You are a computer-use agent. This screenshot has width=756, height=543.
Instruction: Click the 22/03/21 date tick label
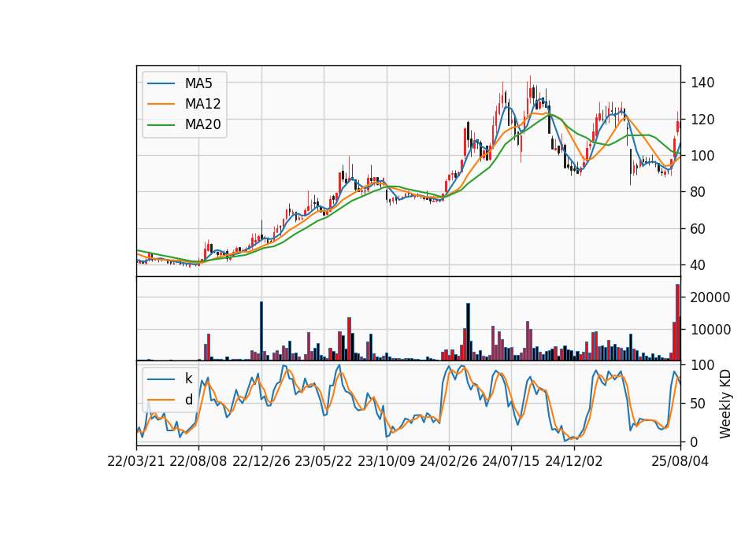pos(136,461)
